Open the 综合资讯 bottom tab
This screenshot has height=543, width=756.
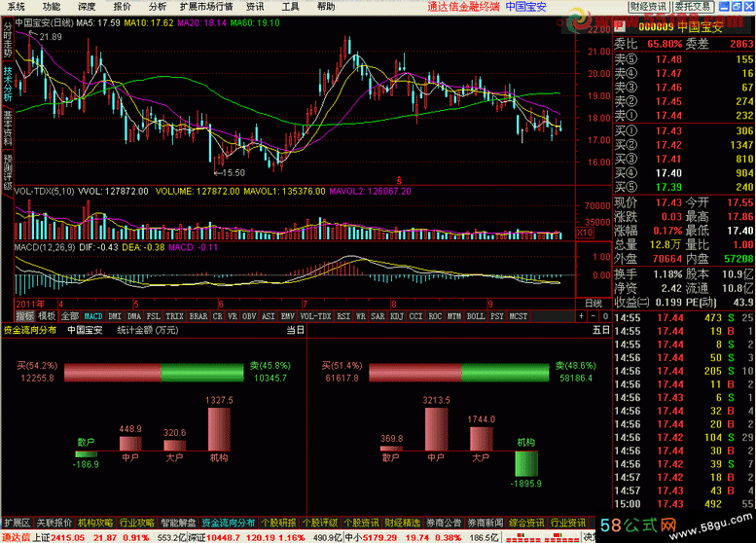pyautogui.click(x=526, y=523)
